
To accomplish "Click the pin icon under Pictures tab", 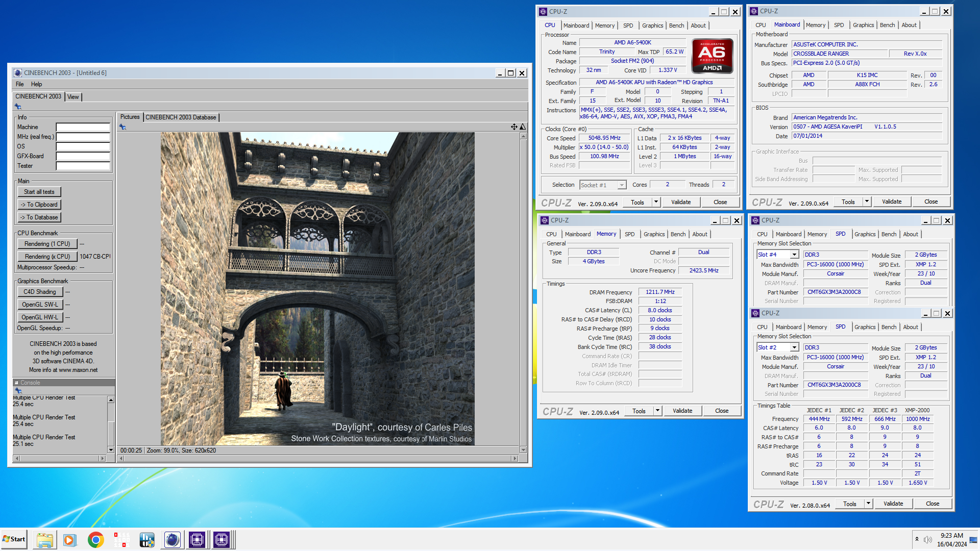I will point(122,127).
